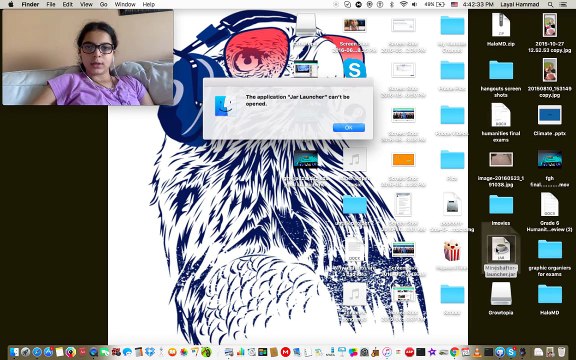This screenshot has height=360, width=576.
Task: Select the Skype icon on the desktop
Action: (x=354, y=69)
